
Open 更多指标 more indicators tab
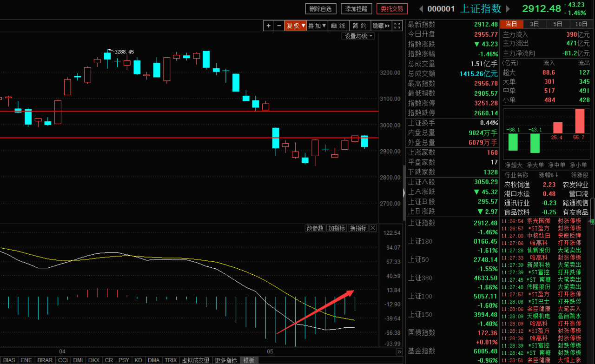[226, 360]
